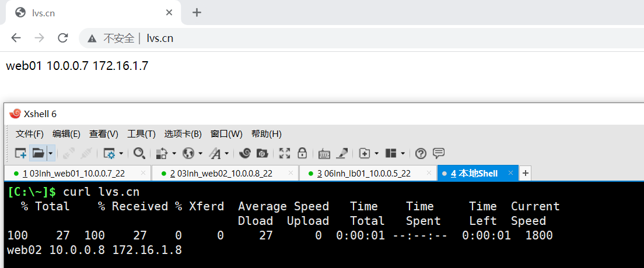Click the 不安全 site warning icon

coord(92,38)
